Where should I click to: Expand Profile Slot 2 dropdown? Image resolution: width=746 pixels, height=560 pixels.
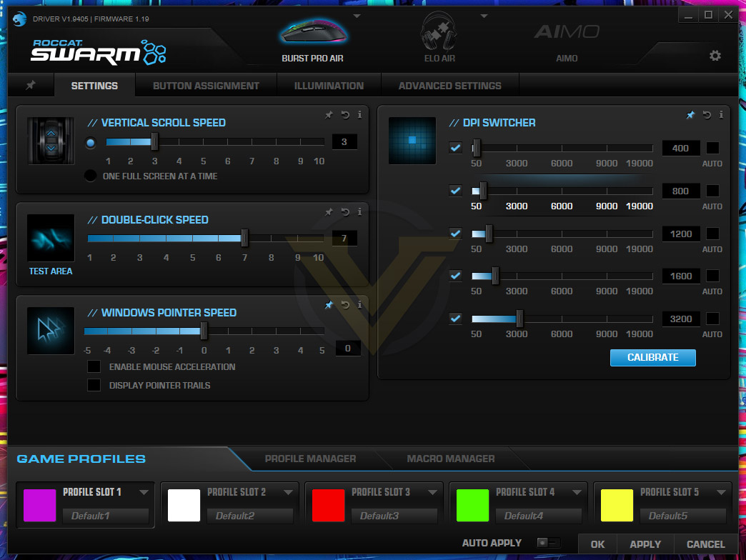coord(288,492)
